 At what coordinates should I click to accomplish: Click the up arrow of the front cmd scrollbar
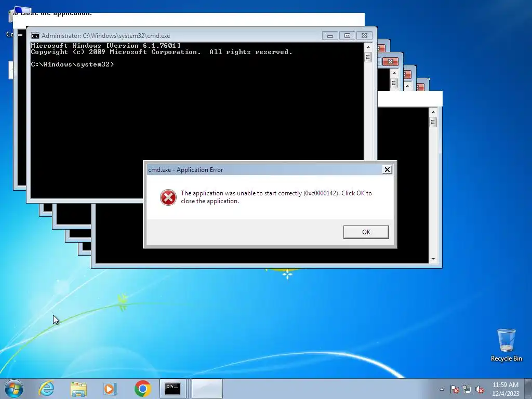368,47
